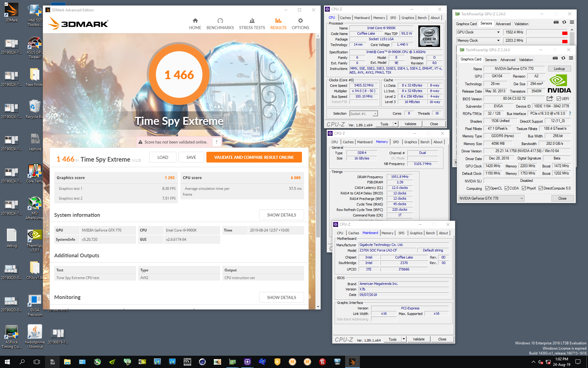
Task: Switch to the 3DMark taskbar button
Action: (352, 362)
